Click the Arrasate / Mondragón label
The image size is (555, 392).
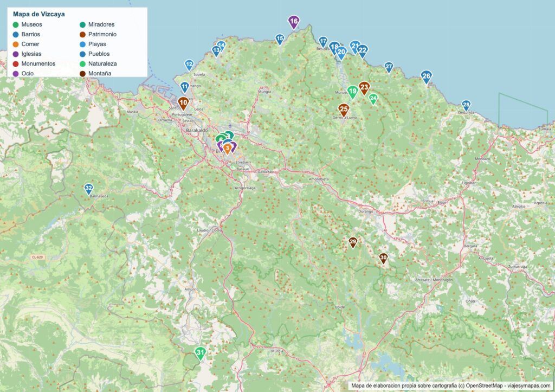point(434,280)
